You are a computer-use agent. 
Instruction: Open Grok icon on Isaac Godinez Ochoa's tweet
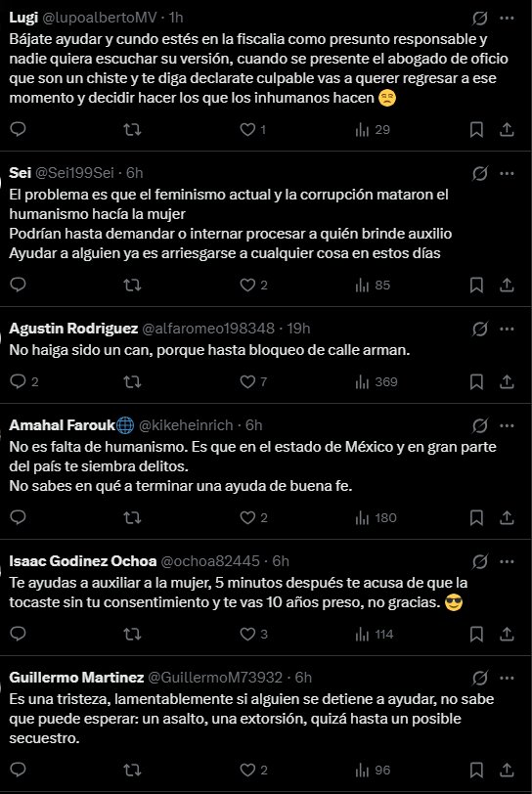[x=479, y=561]
